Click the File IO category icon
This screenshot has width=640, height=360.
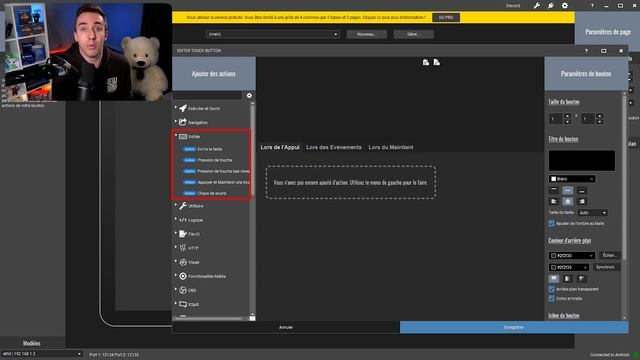(183, 234)
